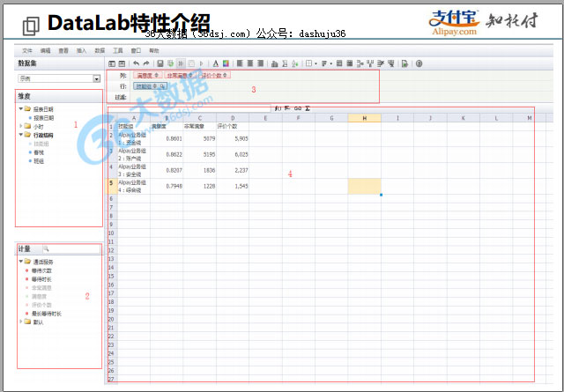Open the 查看 menu
This screenshot has width=564, height=392.
[63, 51]
